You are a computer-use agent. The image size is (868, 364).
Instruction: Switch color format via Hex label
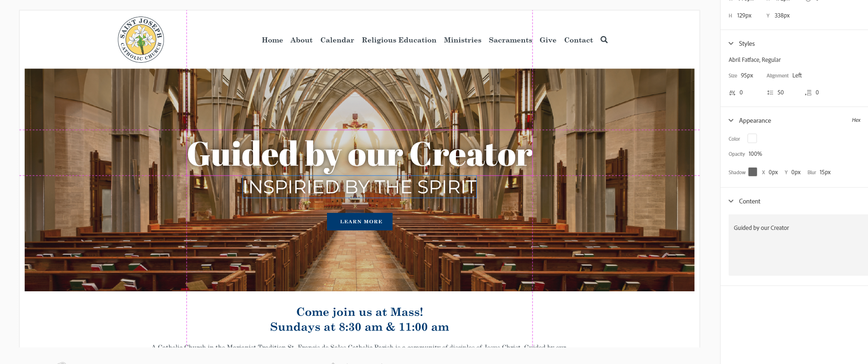point(856,120)
